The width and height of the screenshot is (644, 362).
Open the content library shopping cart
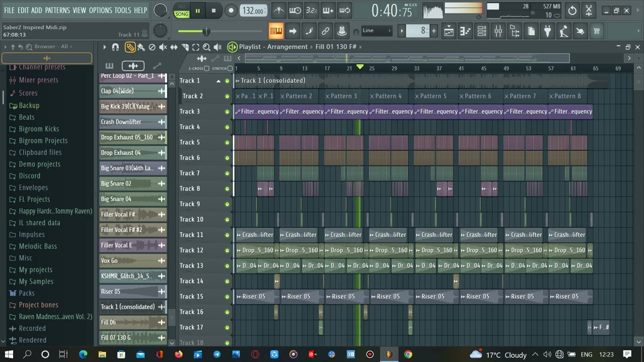click(597, 31)
